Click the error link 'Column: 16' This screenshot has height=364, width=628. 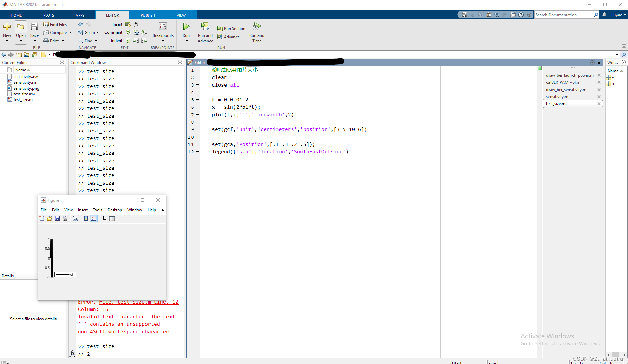[x=93, y=309]
